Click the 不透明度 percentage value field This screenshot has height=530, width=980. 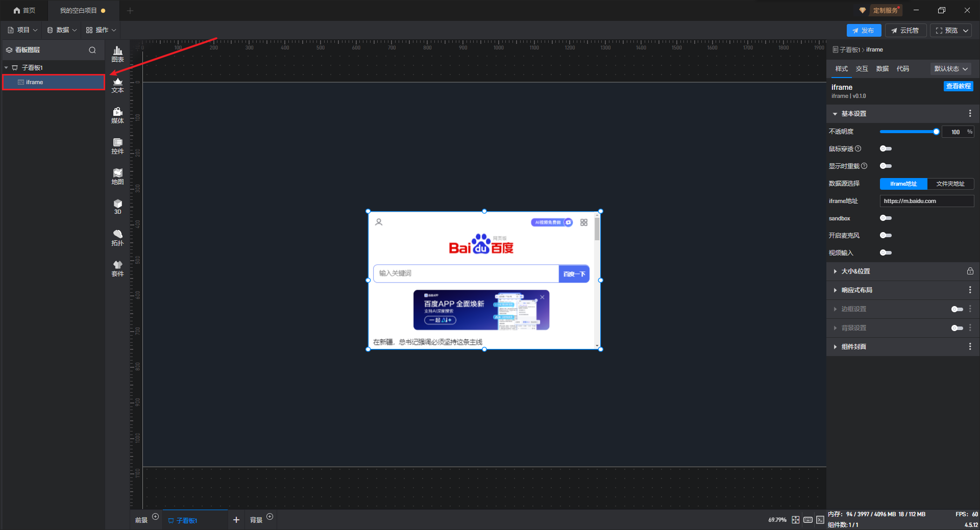(x=958, y=132)
